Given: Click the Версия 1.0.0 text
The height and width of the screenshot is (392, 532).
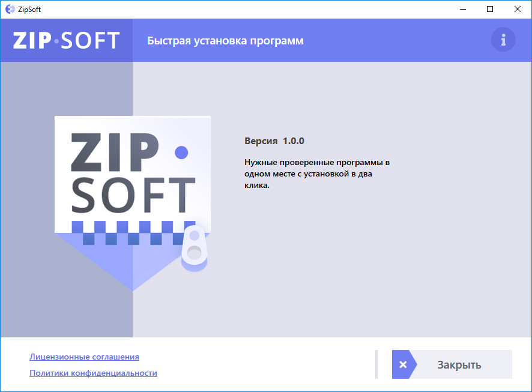Looking at the screenshot, I should tap(274, 141).
